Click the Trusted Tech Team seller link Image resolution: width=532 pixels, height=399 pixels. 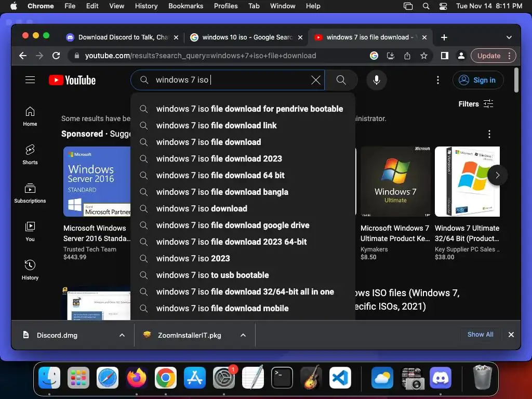coord(89,249)
